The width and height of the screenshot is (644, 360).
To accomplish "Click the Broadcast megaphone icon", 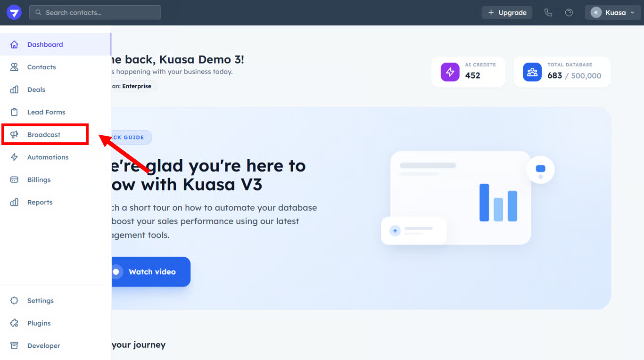I will click(x=15, y=135).
